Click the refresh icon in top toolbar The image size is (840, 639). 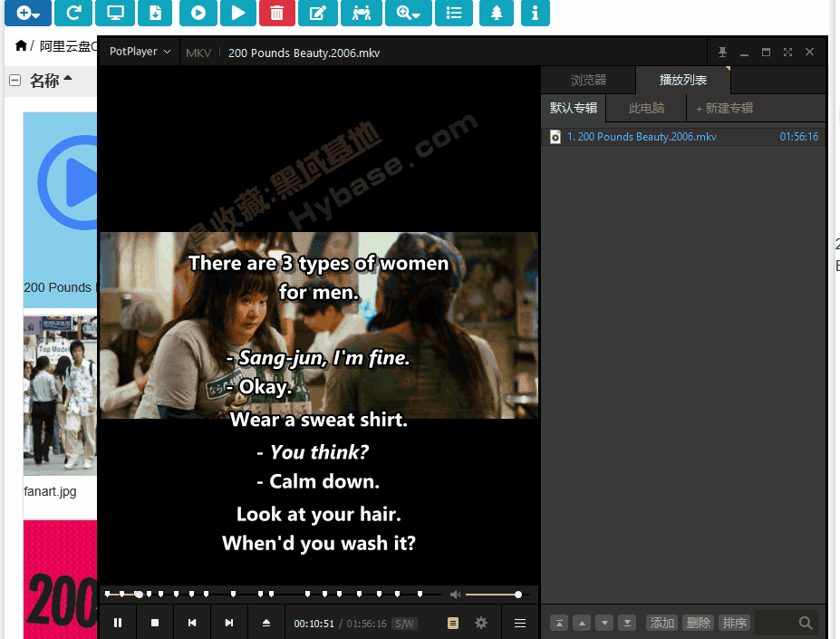pos(73,13)
